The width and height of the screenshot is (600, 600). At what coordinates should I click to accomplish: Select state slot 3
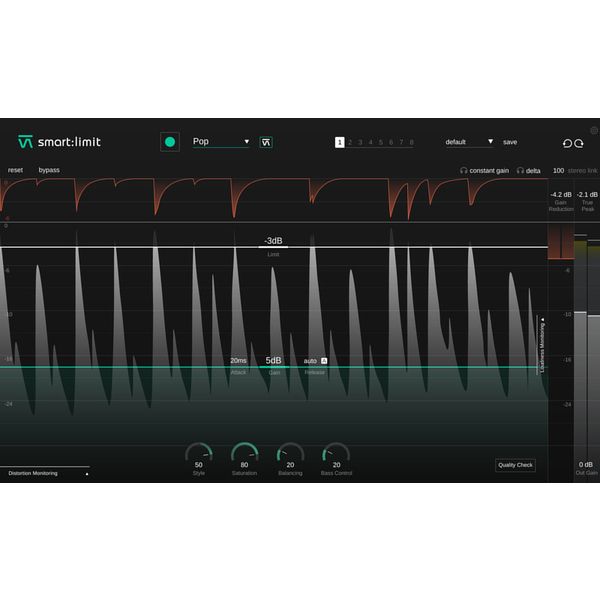click(360, 142)
